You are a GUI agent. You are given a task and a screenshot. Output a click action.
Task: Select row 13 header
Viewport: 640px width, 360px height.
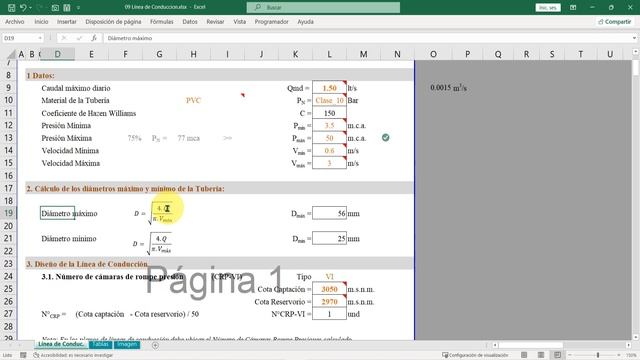8,138
